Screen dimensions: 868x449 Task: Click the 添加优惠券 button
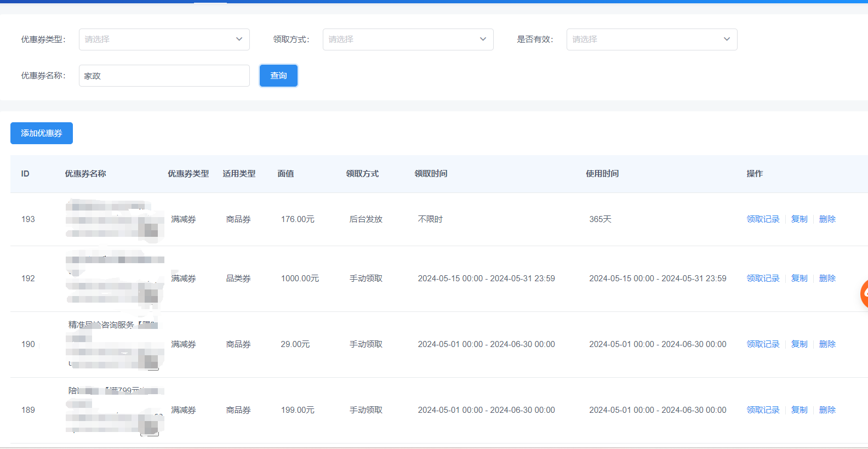pos(42,133)
